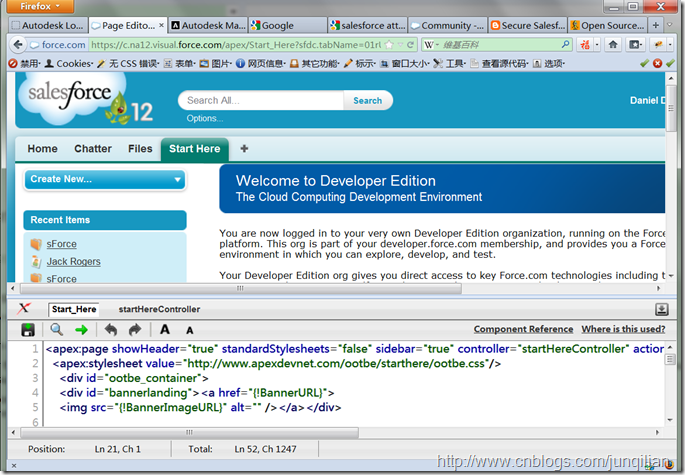
Task: Open the sForce folder icon in Recent Items
Action: (36, 244)
